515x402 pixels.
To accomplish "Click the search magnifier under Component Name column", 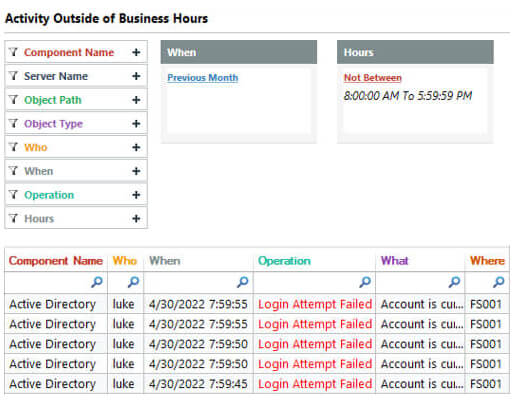I will click(x=97, y=282).
